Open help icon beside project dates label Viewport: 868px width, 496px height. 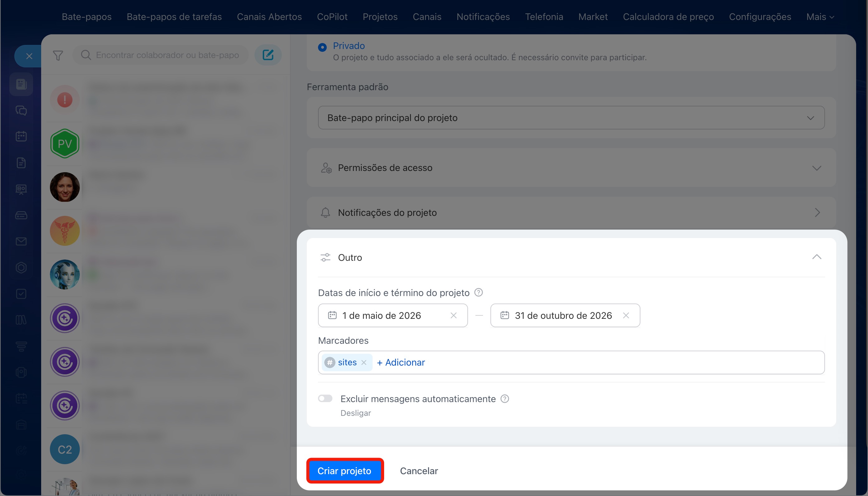478,293
